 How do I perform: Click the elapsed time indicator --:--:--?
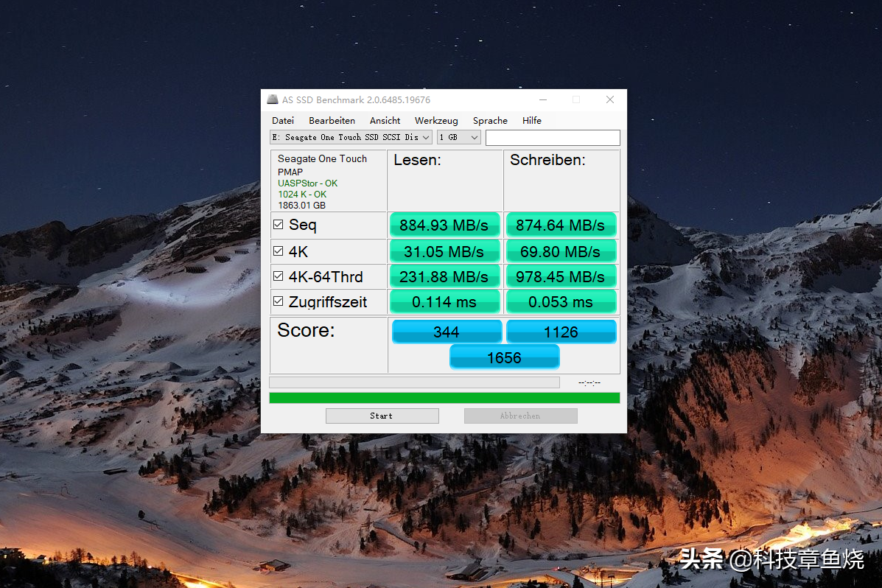point(589,382)
